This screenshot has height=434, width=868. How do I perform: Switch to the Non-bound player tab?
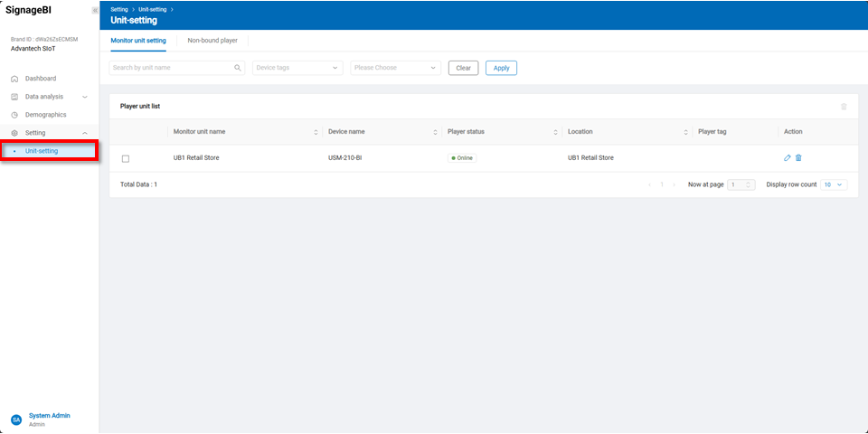[212, 41]
